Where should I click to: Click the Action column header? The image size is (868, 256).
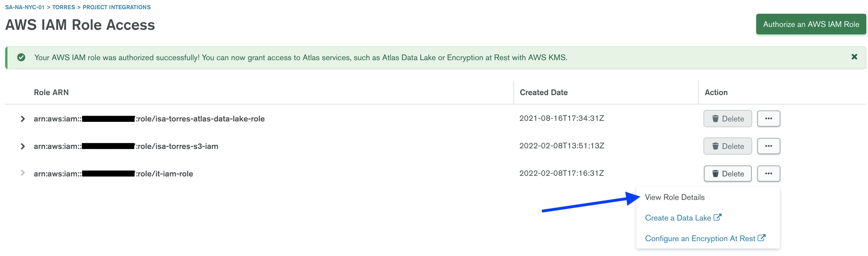click(x=716, y=92)
